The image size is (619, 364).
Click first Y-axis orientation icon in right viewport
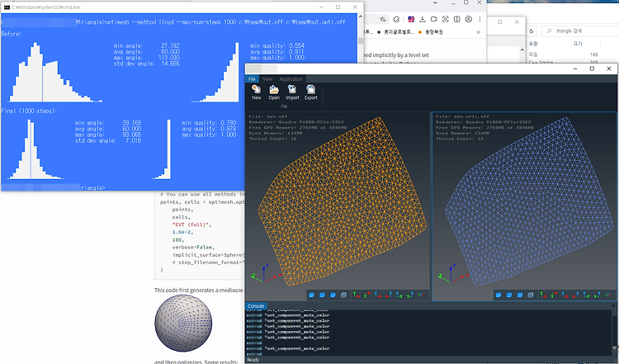[543, 295]
